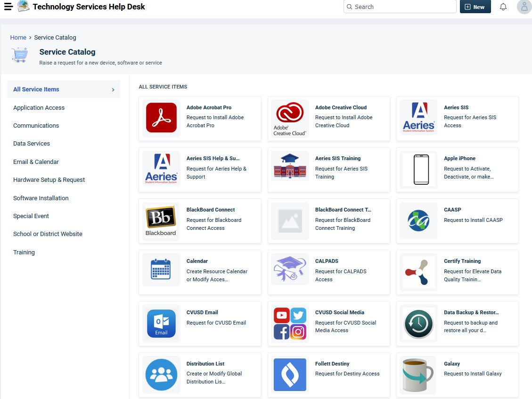This screenshot has height=399, width=532.
Task: Click the Certify Training icon
Action: coord(417,272)
